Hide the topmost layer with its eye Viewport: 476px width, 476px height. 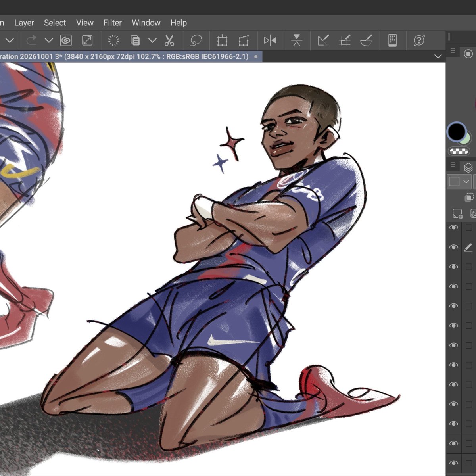click(x=453, y=228)
